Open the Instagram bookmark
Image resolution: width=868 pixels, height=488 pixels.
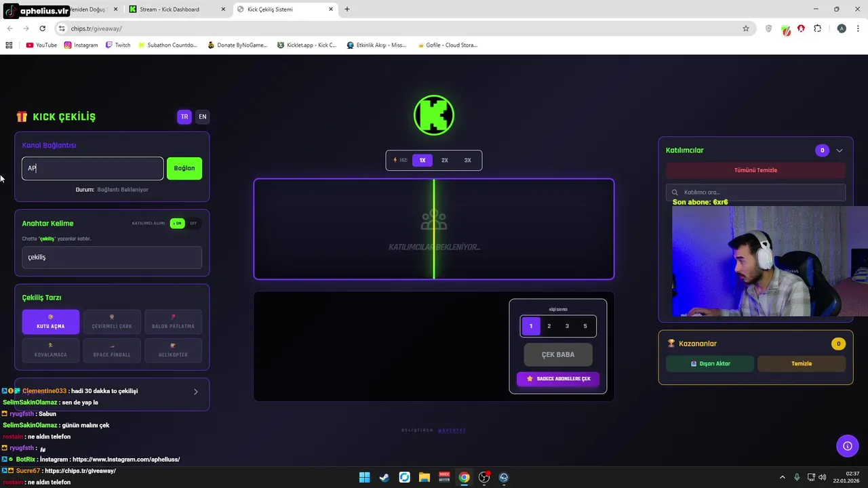(81, 45)
